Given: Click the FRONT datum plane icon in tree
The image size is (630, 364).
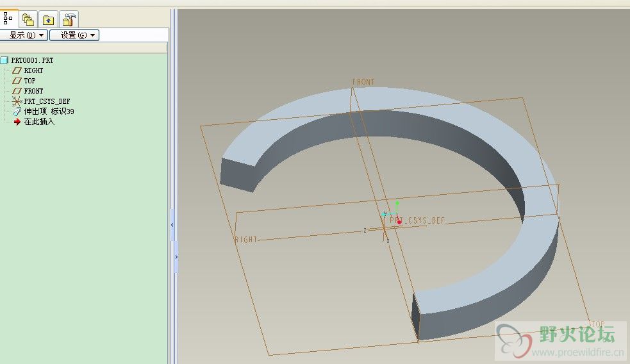Looking at the screenshot, I should tap(17, 91).
